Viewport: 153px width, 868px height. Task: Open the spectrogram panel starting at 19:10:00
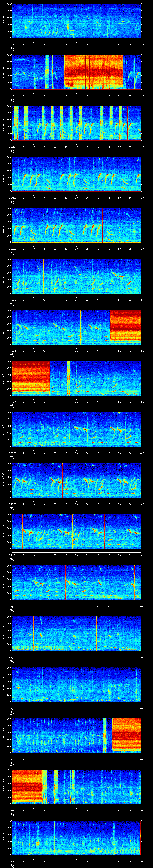pos(76,481)
